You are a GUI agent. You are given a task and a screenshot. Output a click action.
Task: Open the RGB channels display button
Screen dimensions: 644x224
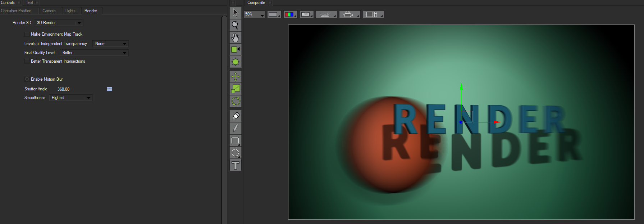290,14
